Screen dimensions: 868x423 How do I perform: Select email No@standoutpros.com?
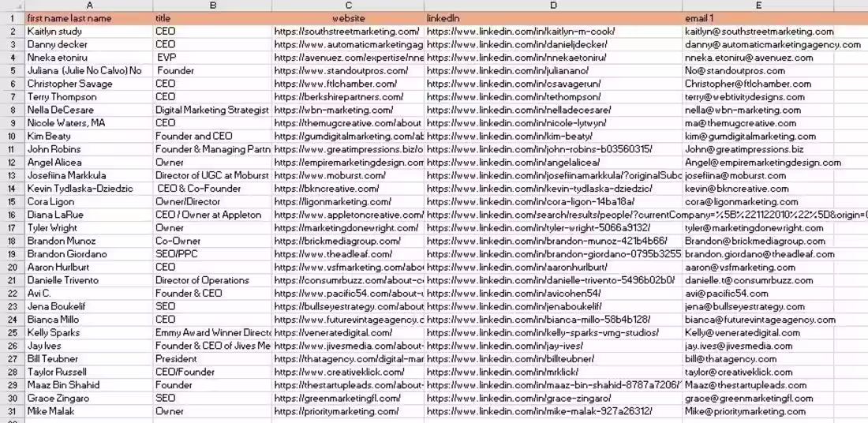(735, 71)
